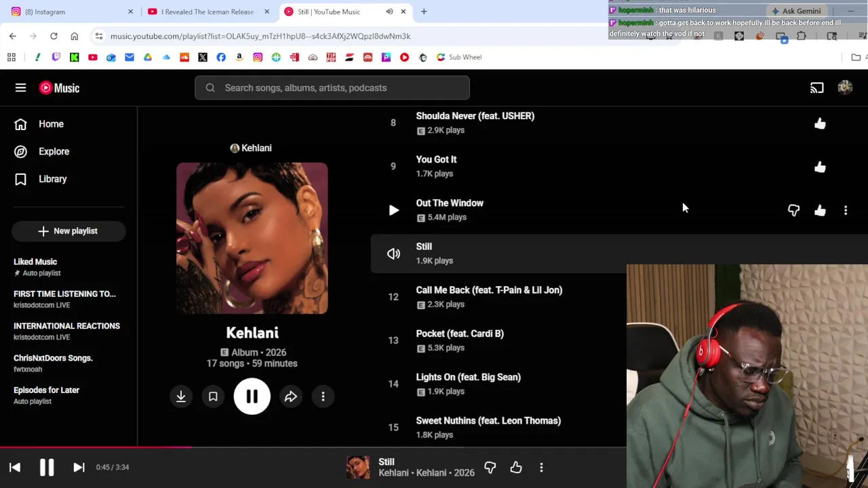The width and height of the screenshot is (868, 488).
Task: Open the account profile avatar
Action: pyautogui.click(x=845, y=87)
